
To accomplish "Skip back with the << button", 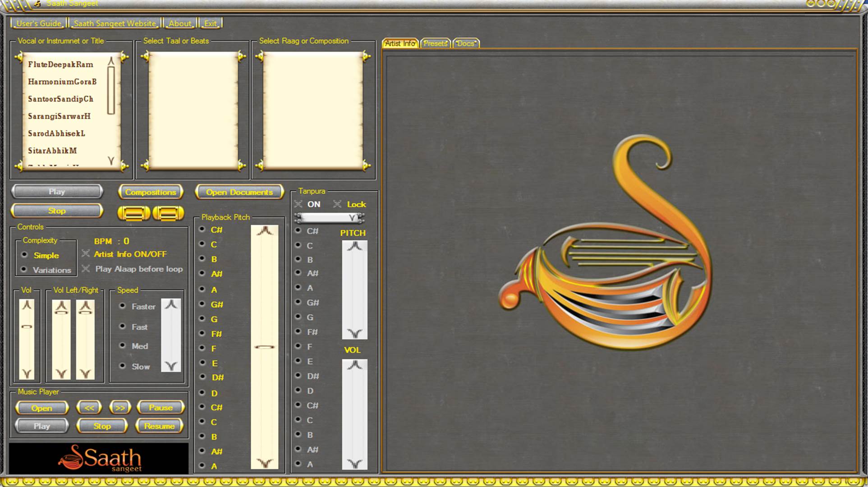I will (x=89, y=408).
